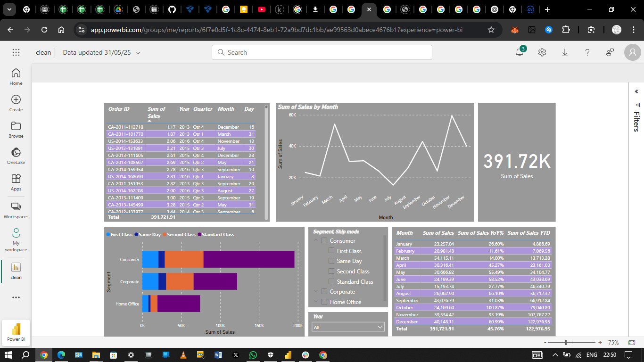The image size is (644, 362).
Task: Check the Standard Class ship mode box
Action: click(x=331, y=282)
